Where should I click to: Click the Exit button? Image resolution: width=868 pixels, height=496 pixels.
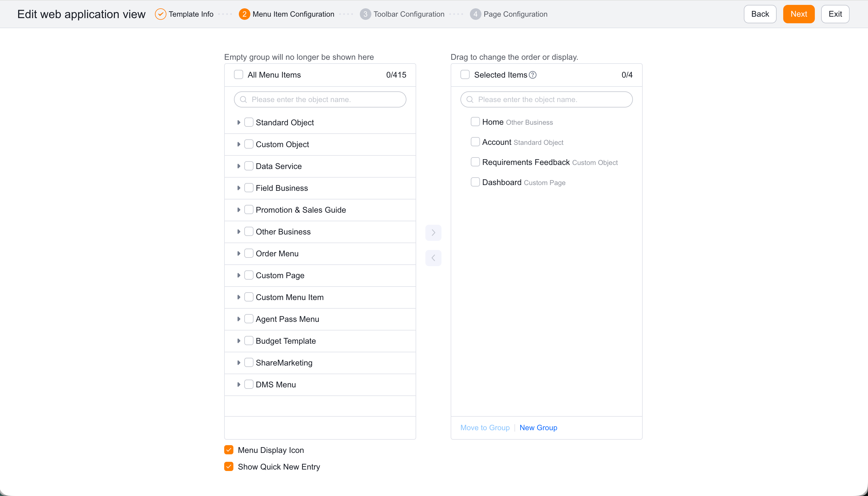pos(835,14)
